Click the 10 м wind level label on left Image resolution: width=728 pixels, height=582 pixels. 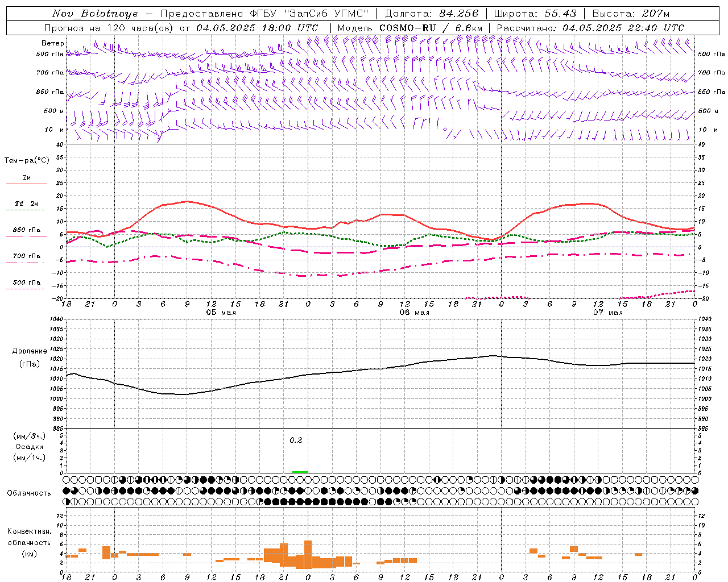(55, 130)
